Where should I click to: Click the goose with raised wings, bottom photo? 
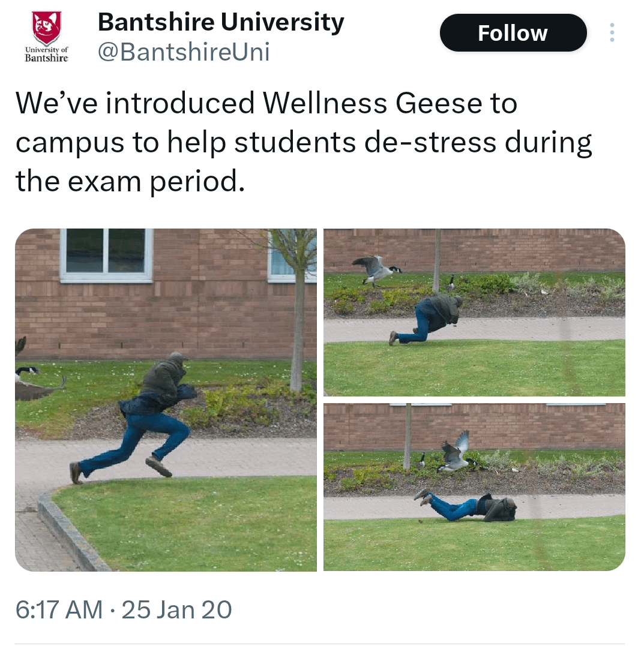[457, 452]
